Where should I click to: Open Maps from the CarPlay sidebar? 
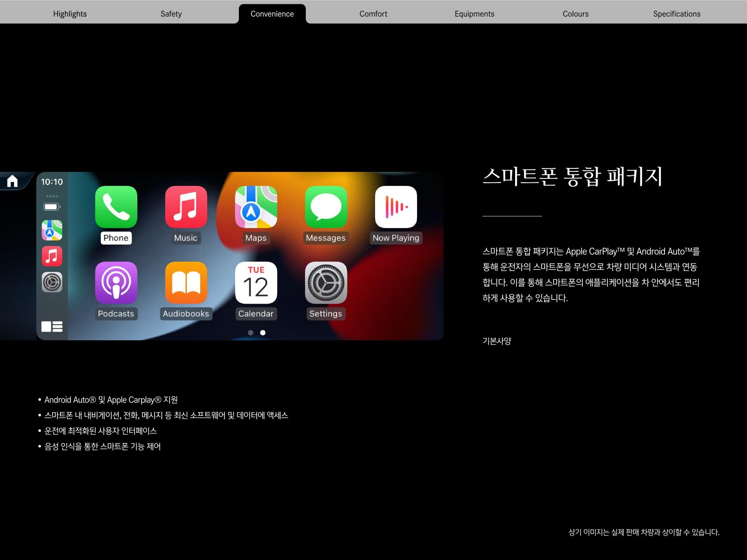coord(52,230)
